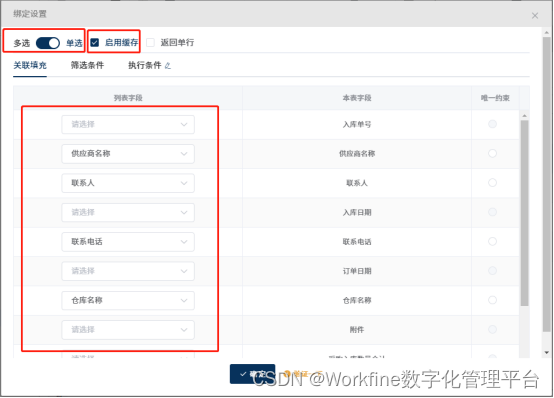Click the outer scrollbar up arrow
The height and width of the screenshot is (398, 554).
547,33
